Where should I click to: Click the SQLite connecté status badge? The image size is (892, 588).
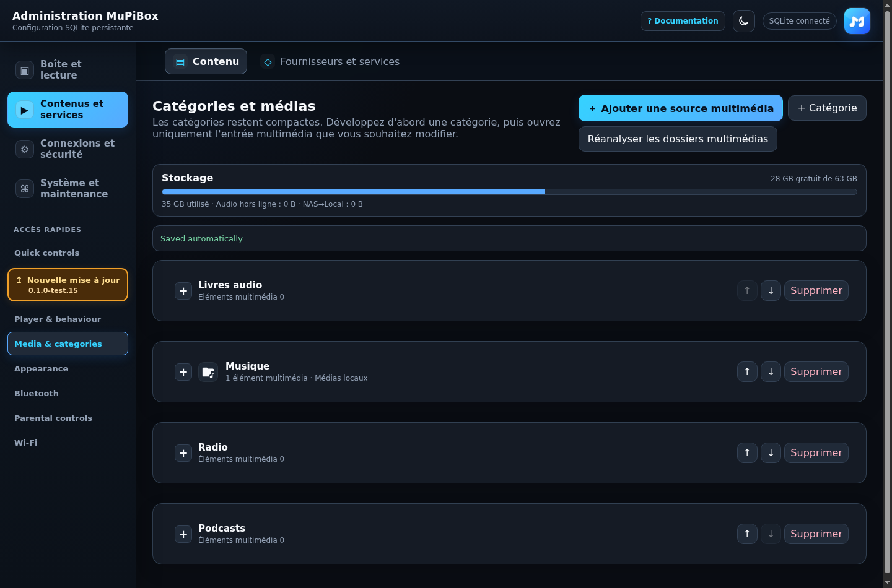click(x=799, y=21)
